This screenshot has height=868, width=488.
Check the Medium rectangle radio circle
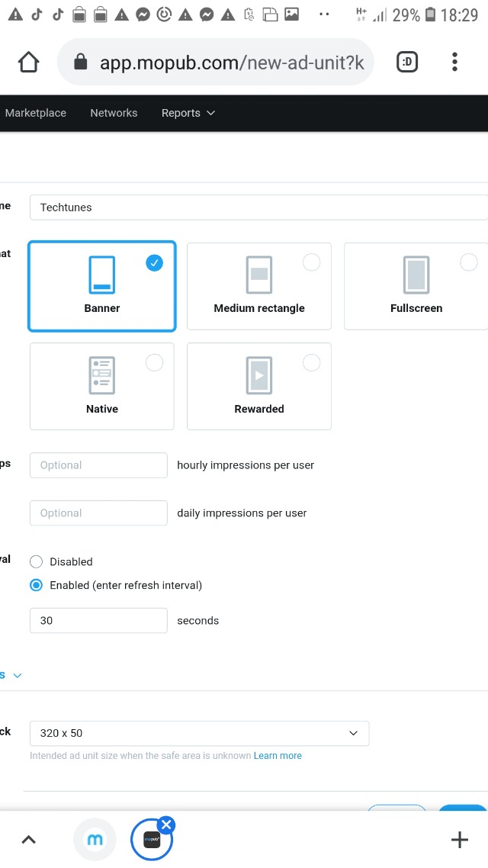click(312, 262)
